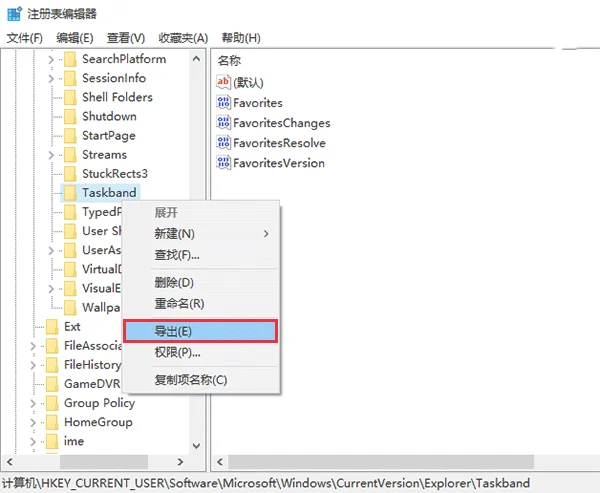Click the string value icon for (默认)

click(x=224, y=83)
